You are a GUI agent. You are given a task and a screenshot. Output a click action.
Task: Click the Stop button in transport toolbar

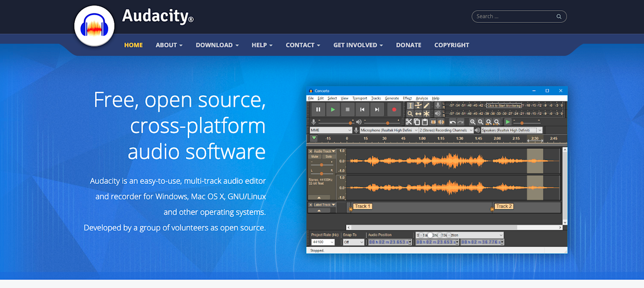click(347, 110)
